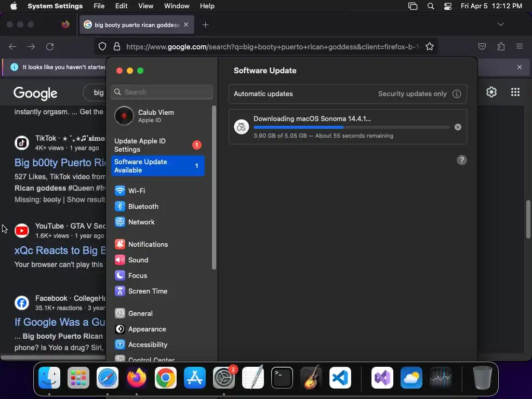Open If Google Was a Guy result
This screenshot has height=399, width=532.
click(x=60, y=322)
